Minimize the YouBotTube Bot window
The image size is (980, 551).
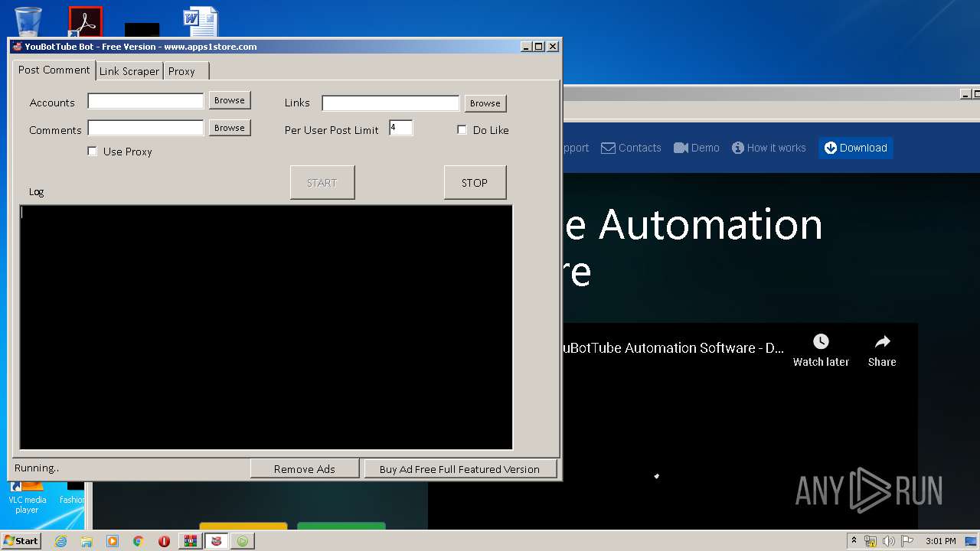[x=526, y=47]
